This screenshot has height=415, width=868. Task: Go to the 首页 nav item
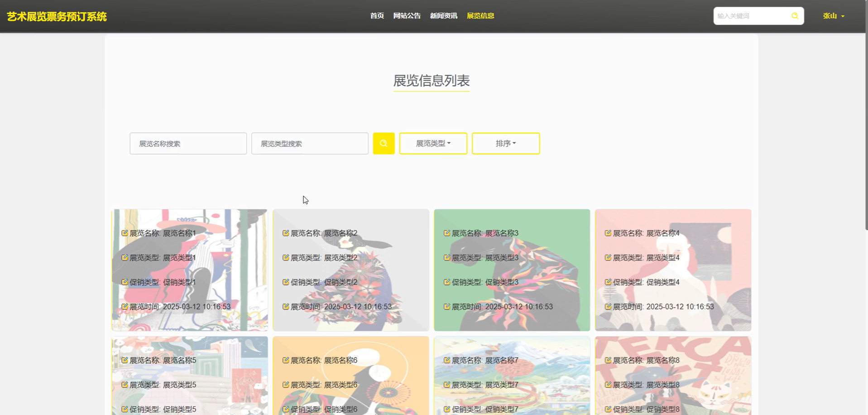click(x=377, y=16)
